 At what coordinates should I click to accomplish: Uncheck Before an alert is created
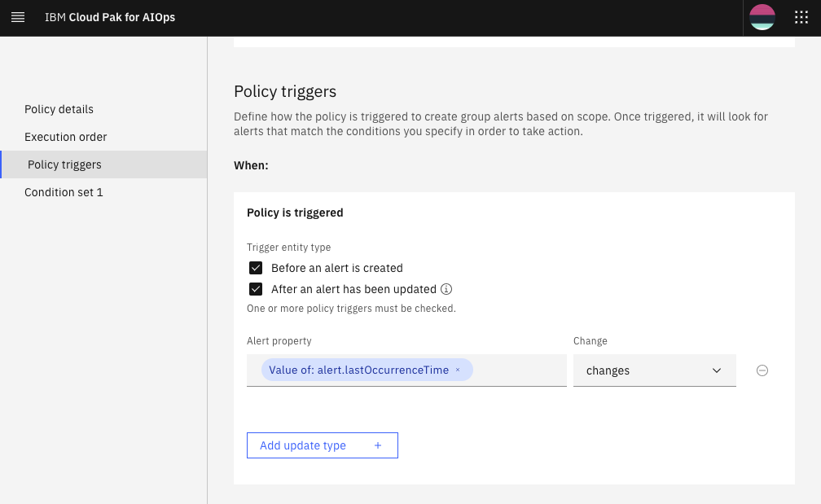tap(256, 268)
